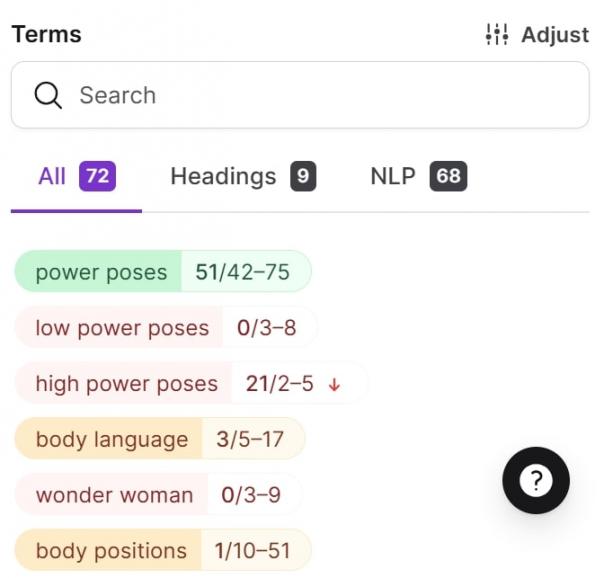Open the help question mark button
The width and height of the screenshot is (613, 578).
pos(535,480)
